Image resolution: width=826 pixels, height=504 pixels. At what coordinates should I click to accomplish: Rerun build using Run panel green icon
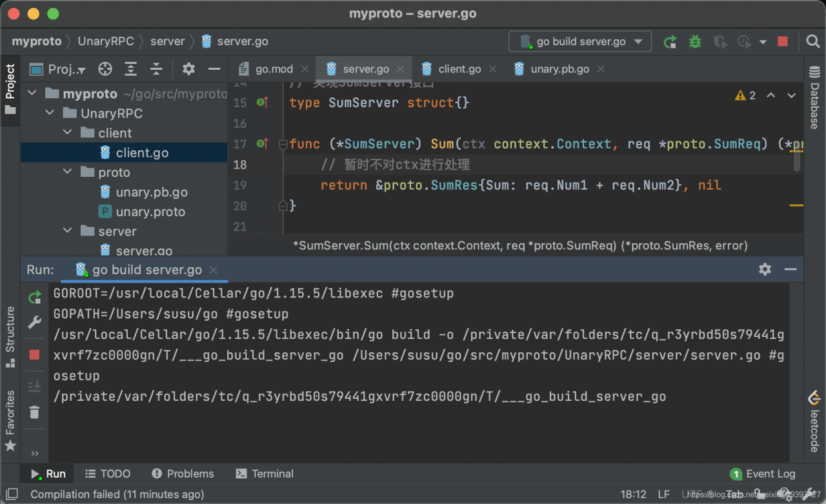[x=35, y=297]
